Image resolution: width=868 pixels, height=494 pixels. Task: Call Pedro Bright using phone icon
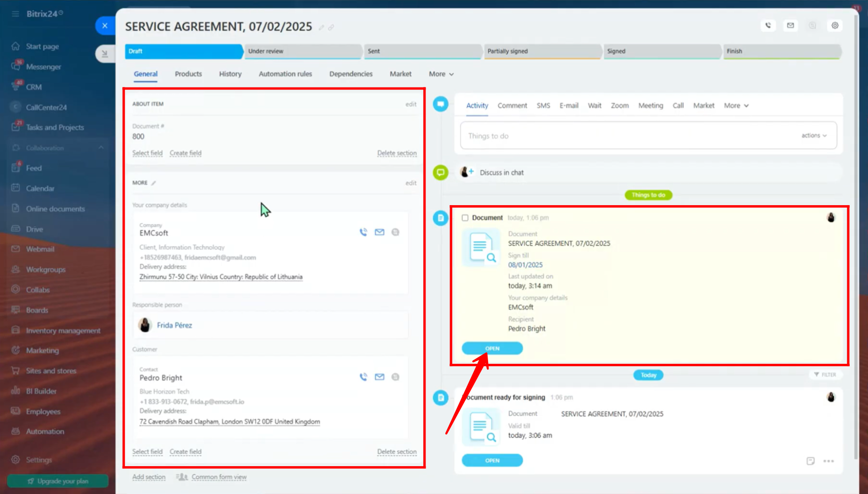pyautogui.click(x=364, y=377)
